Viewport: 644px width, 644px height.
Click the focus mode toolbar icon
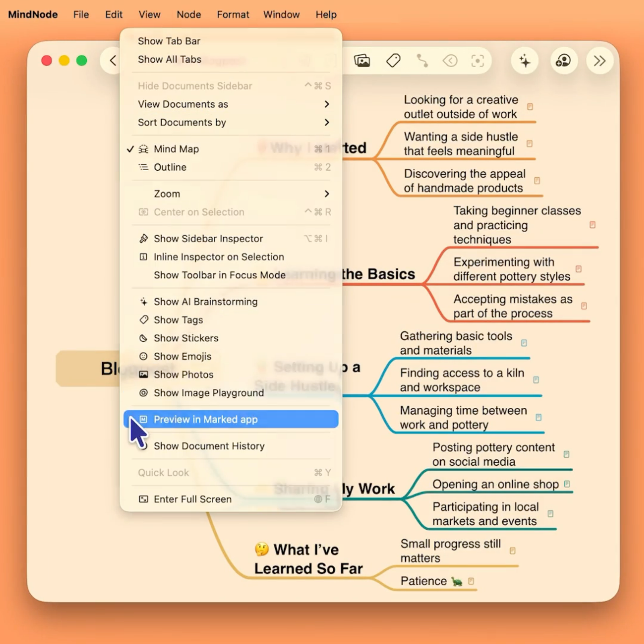coord(477,61)
